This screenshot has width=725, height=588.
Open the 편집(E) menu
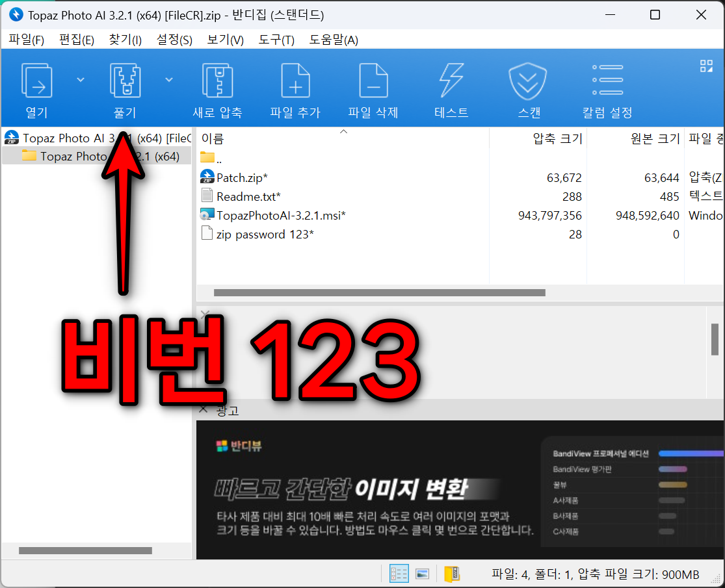pyautogui.click(x=77, y=40)
